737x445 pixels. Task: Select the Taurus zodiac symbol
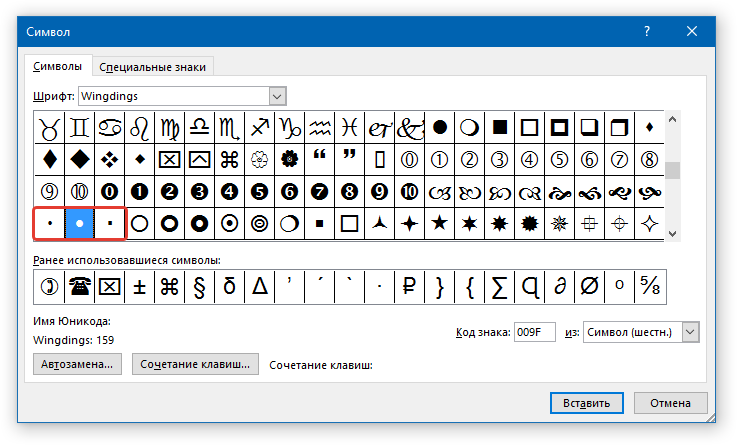(x=49, y=128)
